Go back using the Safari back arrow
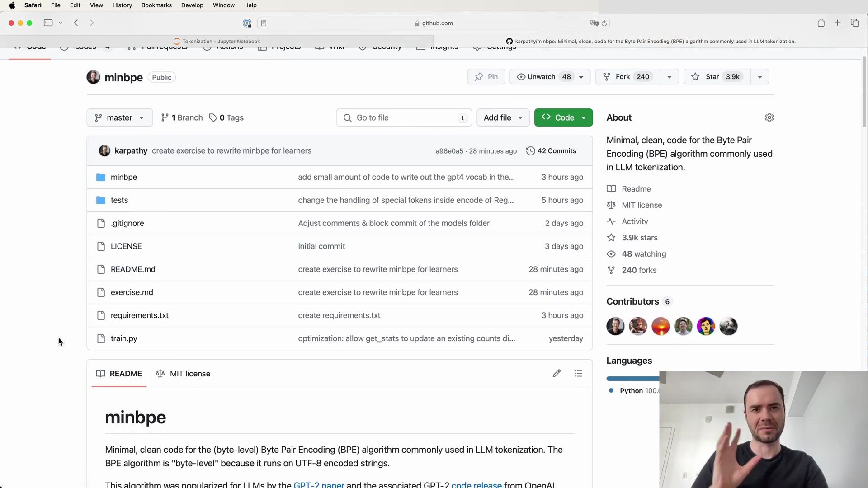This screenshot has height=488, width=868. (x=76, y=23)
